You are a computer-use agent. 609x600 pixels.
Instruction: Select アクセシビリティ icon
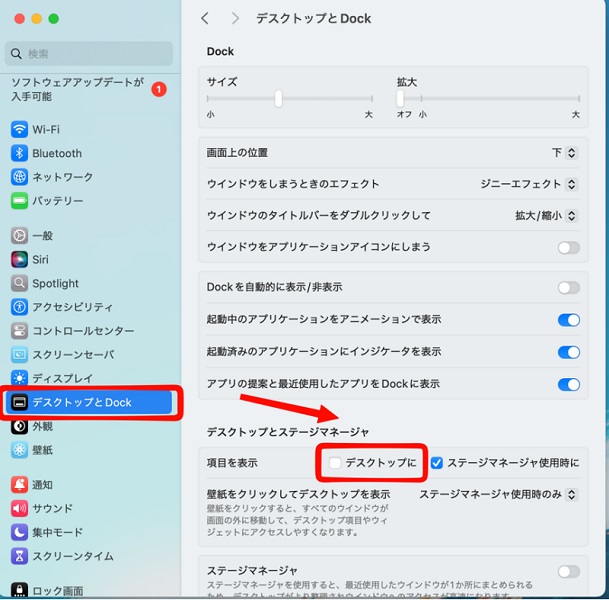click(19, 307)
